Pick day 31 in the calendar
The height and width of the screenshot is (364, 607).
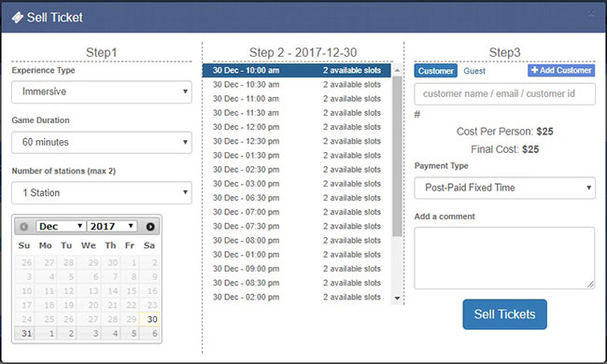coord(25,333)
